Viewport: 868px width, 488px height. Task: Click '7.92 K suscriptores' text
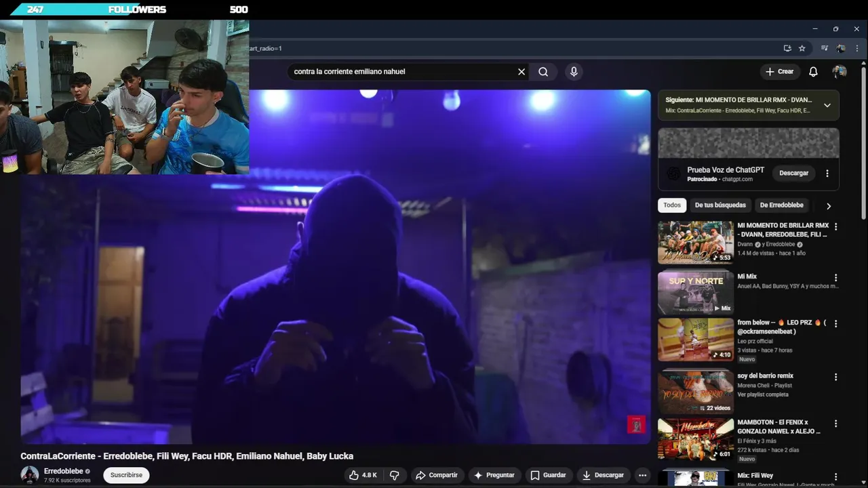tap(67, 481)
